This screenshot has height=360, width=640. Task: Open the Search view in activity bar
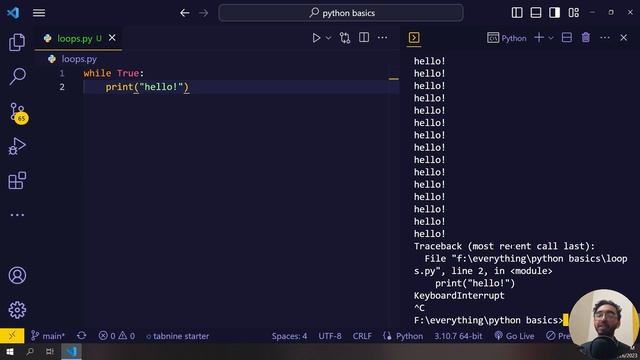17,76
